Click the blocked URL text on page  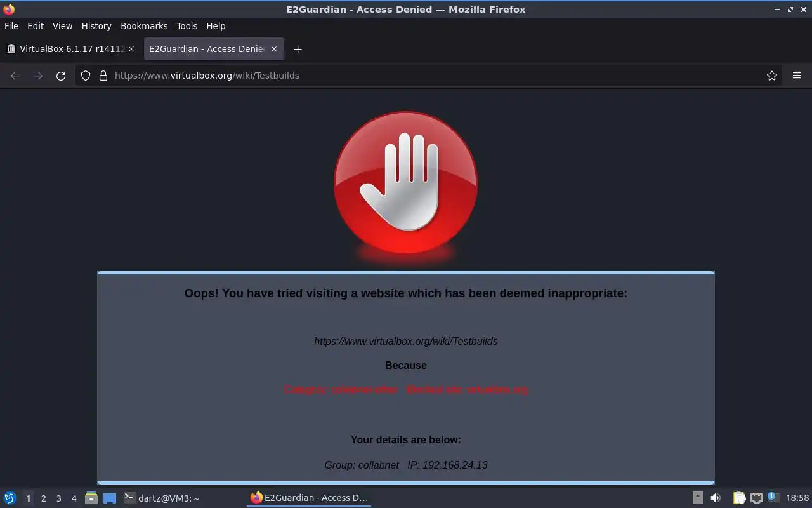[x=406, y=341]
